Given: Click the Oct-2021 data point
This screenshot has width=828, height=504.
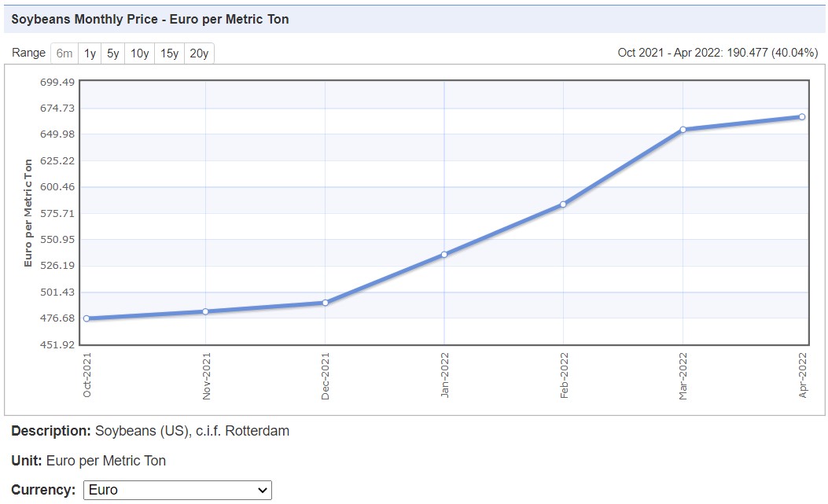Looking at the screenshot, I should [x=86, y=318].
